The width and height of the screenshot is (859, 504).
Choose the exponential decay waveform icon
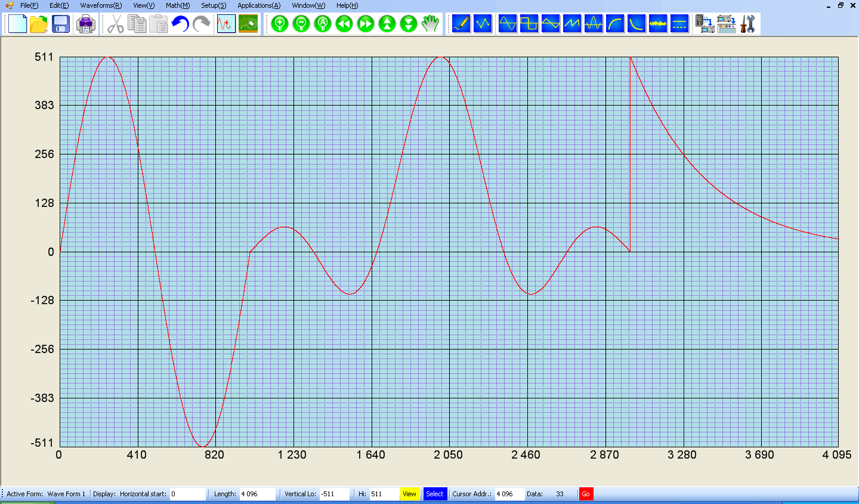click(x=636, y=24)
